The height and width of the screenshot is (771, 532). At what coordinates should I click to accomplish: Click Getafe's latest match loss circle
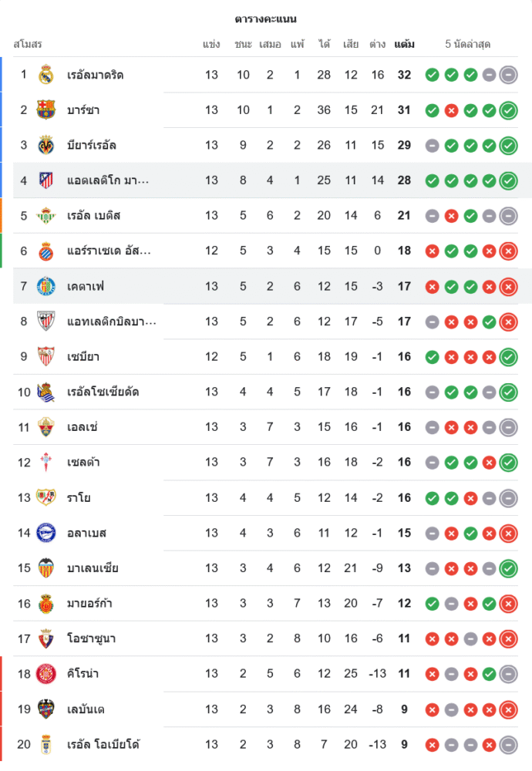508,286
